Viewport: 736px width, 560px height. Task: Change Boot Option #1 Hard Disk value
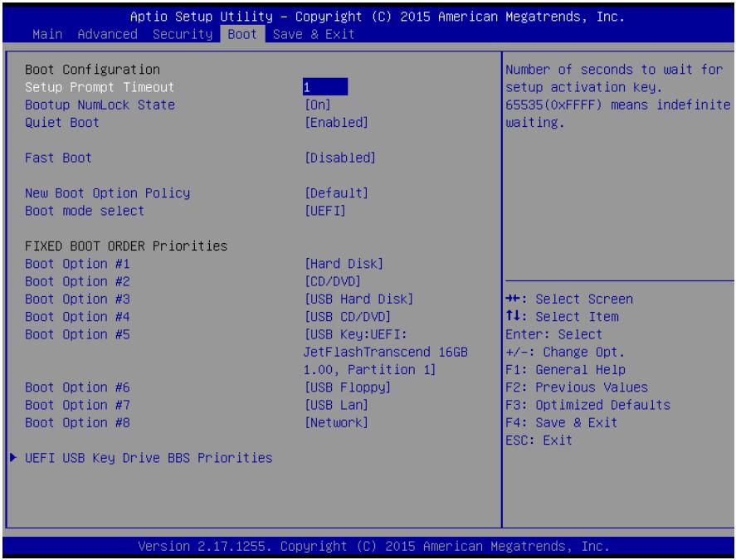tap(344, 264)
